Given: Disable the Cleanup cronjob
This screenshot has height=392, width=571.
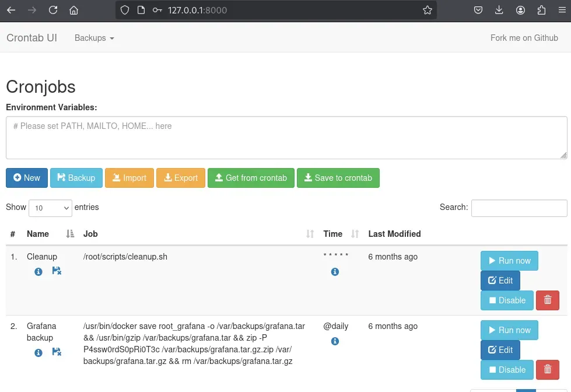Looking at the screenshot, I should [506, 300].
